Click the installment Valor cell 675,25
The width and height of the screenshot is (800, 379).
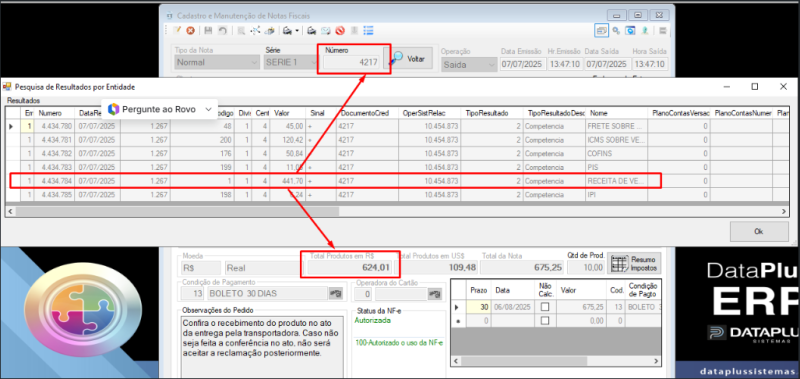(582, 307)
